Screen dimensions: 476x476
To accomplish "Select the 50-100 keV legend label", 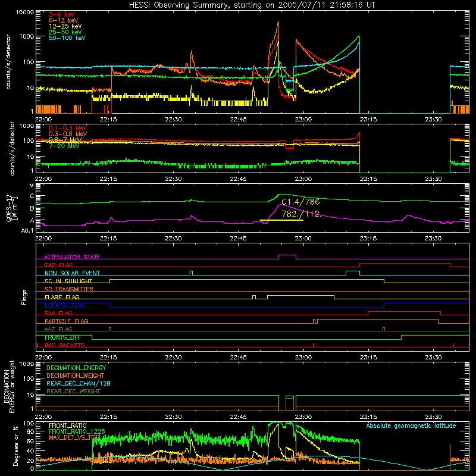I will point(67,38).
